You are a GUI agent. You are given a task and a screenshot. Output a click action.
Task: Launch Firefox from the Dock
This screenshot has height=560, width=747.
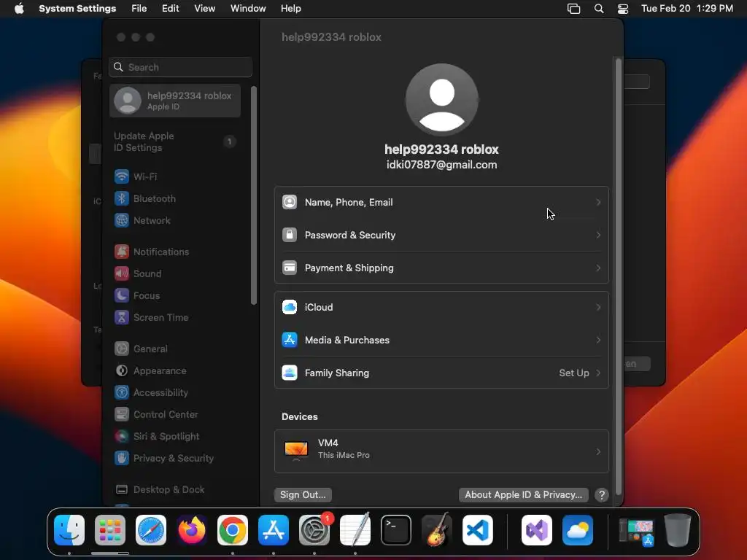(192, 530)
